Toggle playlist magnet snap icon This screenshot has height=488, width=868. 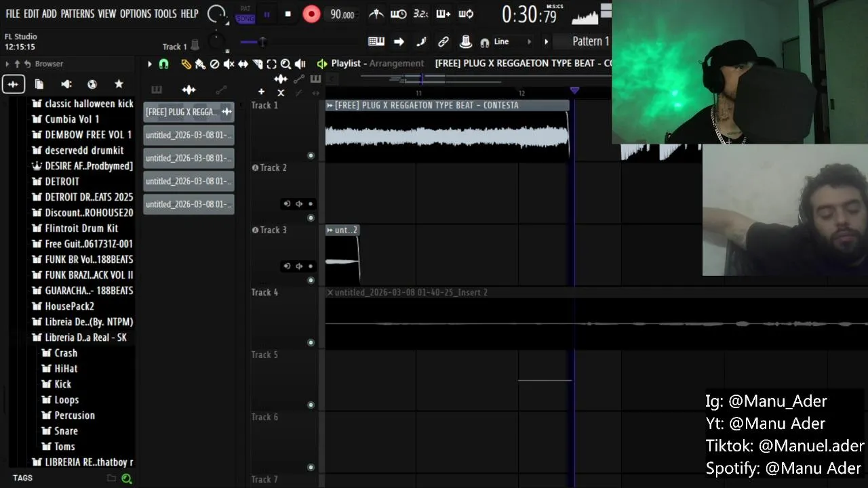pos(163,64)
